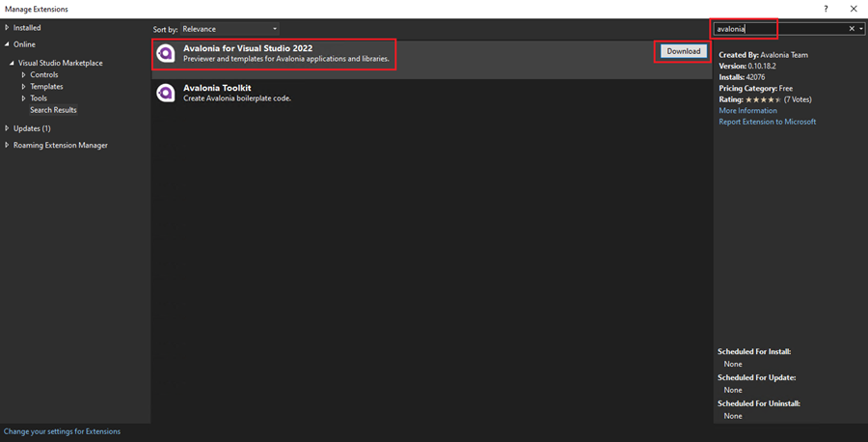
Task: Expand the Installed category
Action: point(7,27)
